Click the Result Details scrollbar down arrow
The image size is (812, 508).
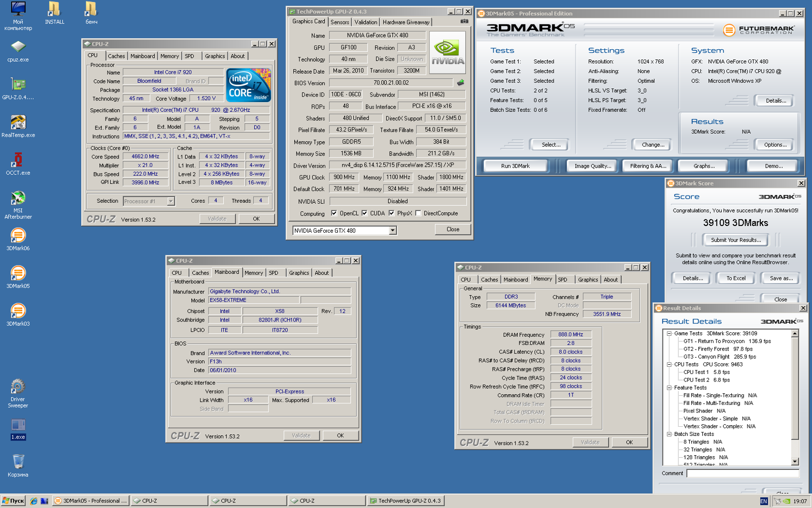(795, 462)
